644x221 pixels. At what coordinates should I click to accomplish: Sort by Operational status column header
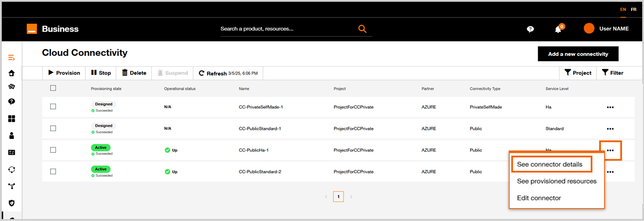(x=180, y=88)
